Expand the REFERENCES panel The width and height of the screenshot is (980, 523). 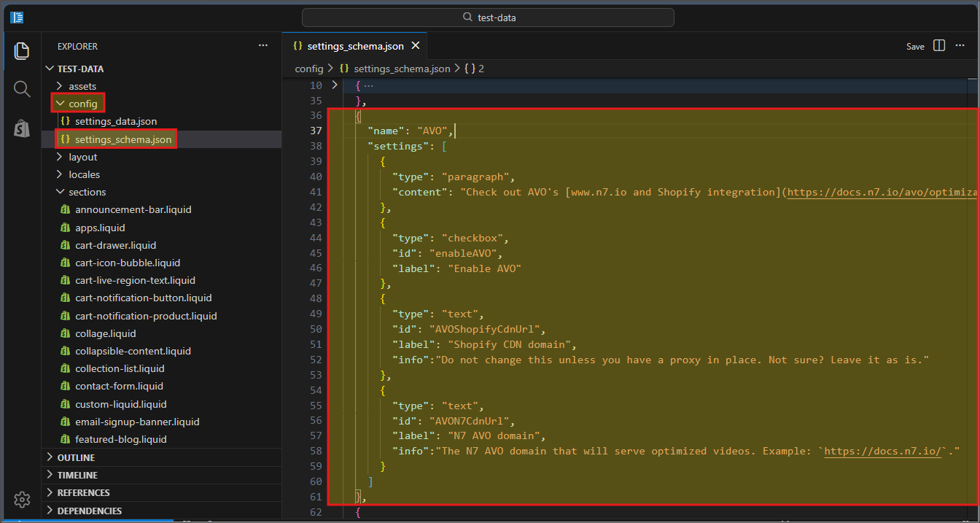click(x=162, y=492)
